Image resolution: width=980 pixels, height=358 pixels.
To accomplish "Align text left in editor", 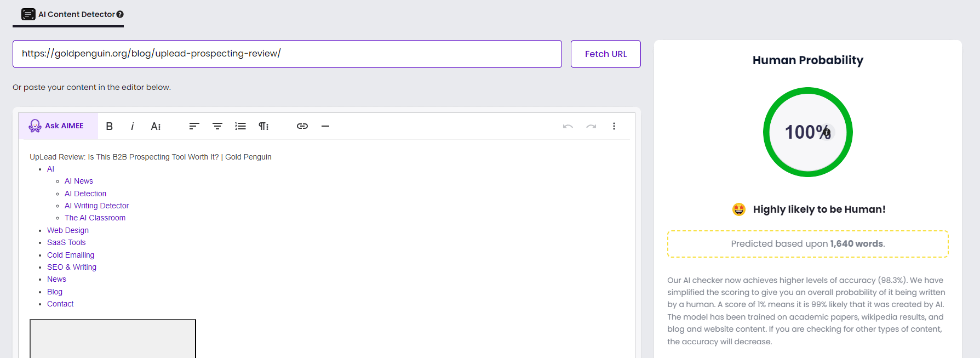I will click(194, 126).
